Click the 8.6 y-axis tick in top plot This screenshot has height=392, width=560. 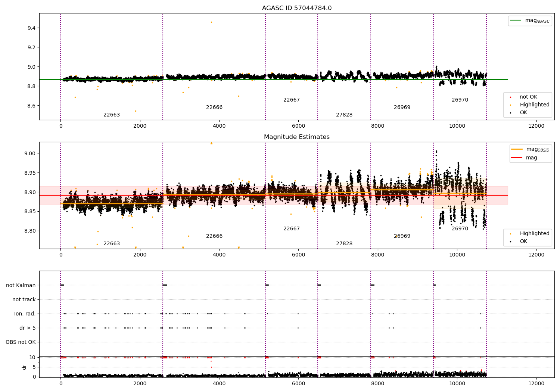point(31,106)
